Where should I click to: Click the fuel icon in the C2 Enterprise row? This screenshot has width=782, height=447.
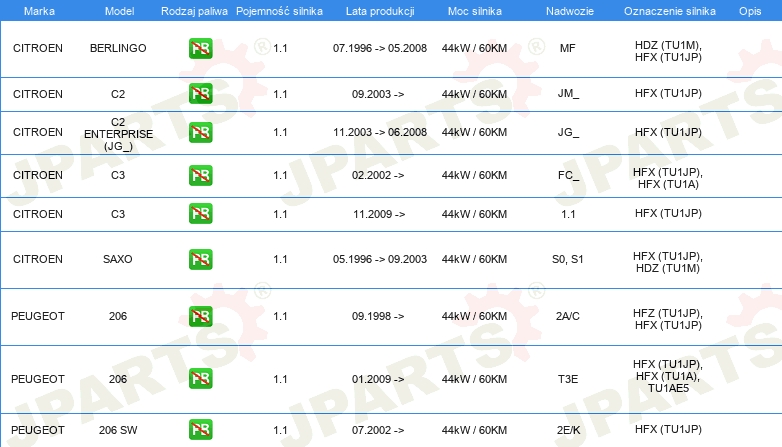click(200, 132)
